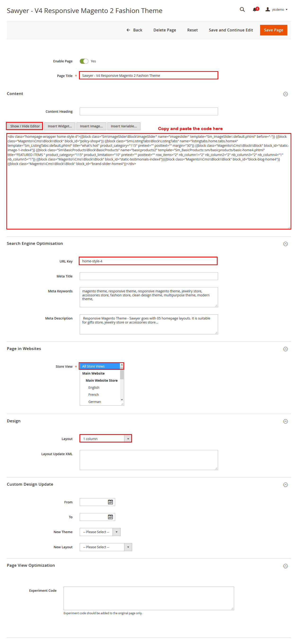Focus the Content Heading field

(x=149, y=112)
